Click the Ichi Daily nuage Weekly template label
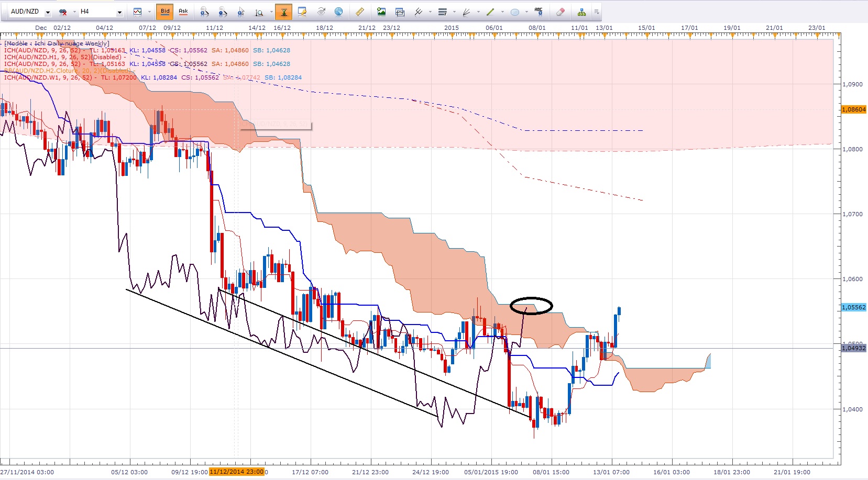 coord(57,43)
